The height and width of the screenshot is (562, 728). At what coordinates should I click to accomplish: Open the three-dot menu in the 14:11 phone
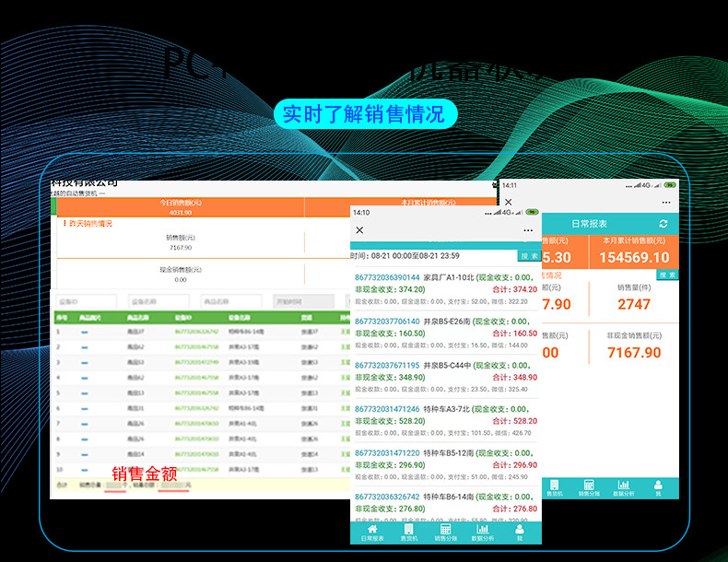pos(666,202)
